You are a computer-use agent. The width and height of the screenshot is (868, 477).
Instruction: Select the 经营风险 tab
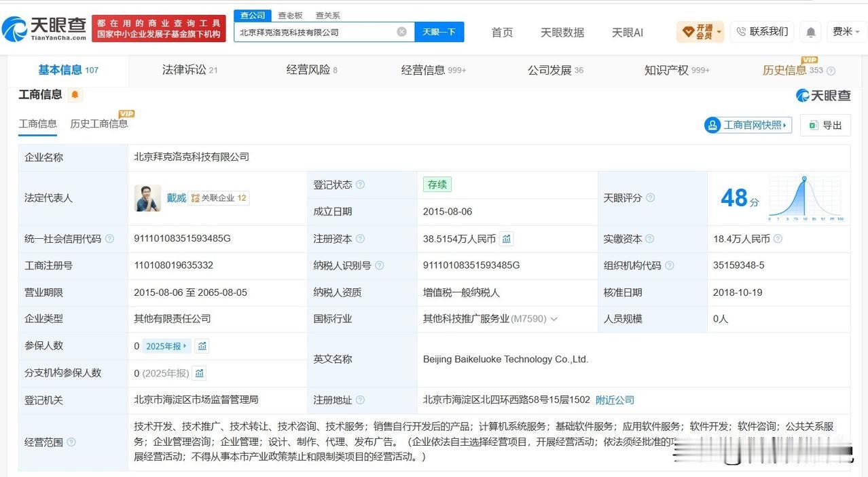pyautogui.click(x=312, y=70)
